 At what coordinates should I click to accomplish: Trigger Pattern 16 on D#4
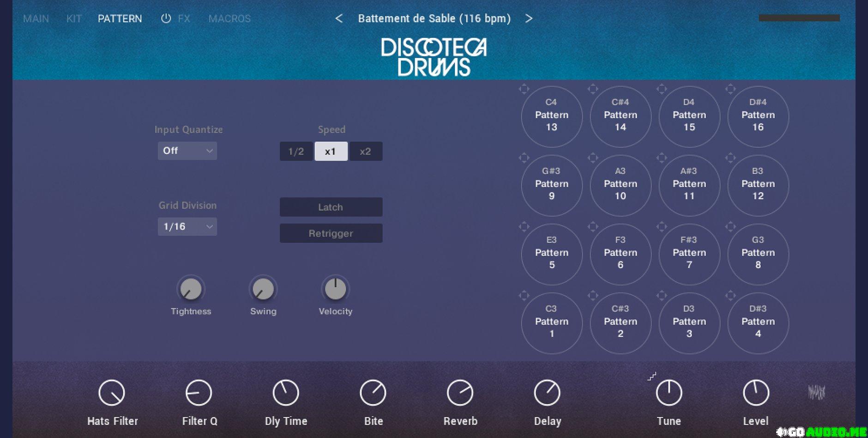[x=758, y=117]
